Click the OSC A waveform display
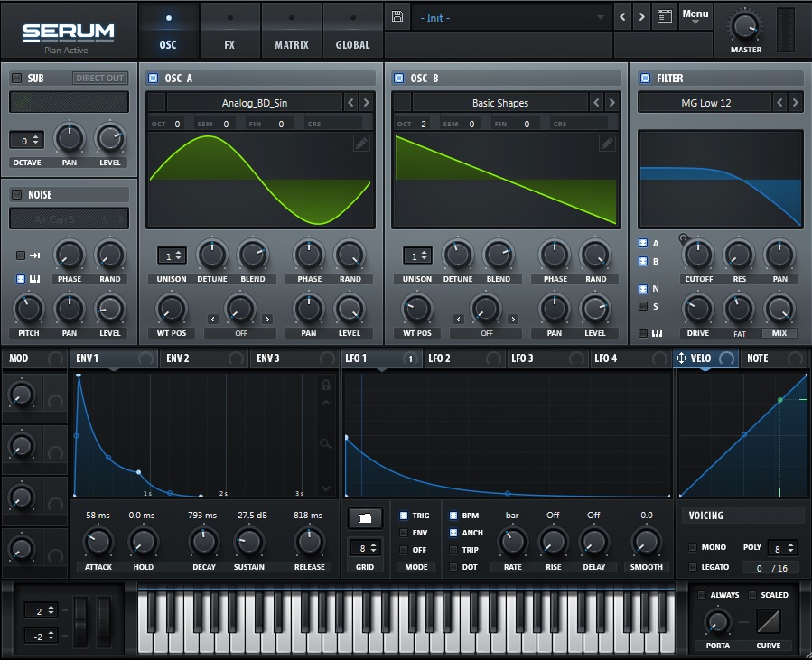This screenshot has width=812, height=660. pyautogui.click(x=260, y=180)
